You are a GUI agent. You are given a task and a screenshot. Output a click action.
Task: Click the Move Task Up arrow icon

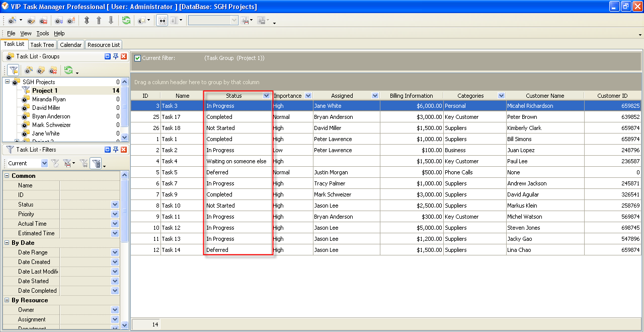click(x=99, y=21)
